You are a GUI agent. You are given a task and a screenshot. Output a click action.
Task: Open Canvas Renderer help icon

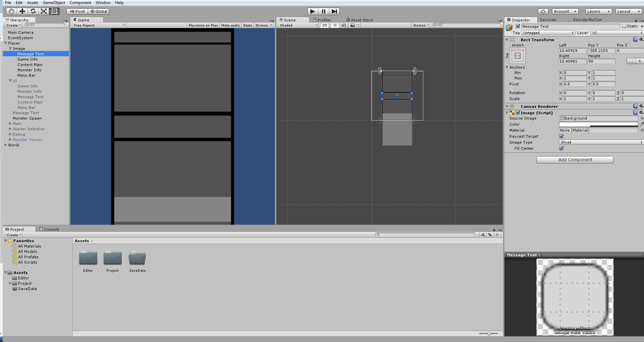point(635,106)
